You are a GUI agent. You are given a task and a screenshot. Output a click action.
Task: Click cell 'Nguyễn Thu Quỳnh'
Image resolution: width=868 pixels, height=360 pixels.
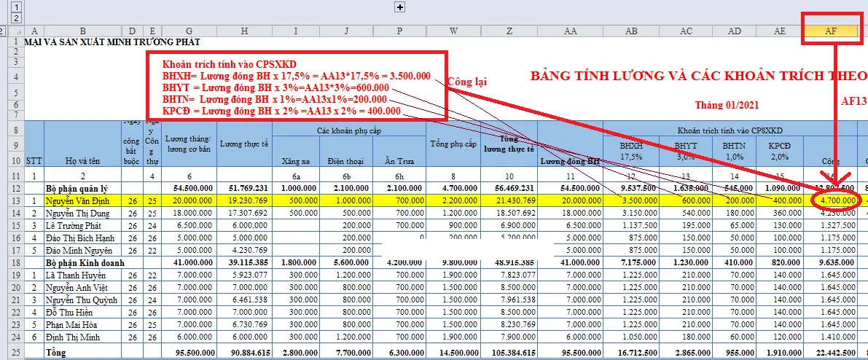82,300
